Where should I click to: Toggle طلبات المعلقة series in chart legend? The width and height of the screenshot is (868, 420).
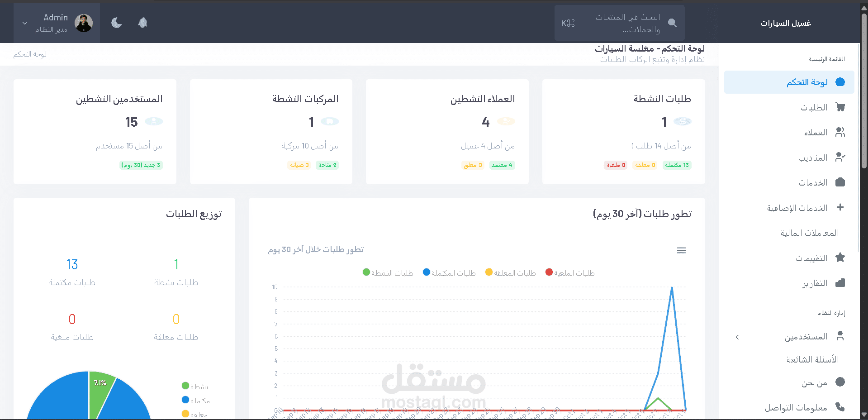(x=510, y=273)
